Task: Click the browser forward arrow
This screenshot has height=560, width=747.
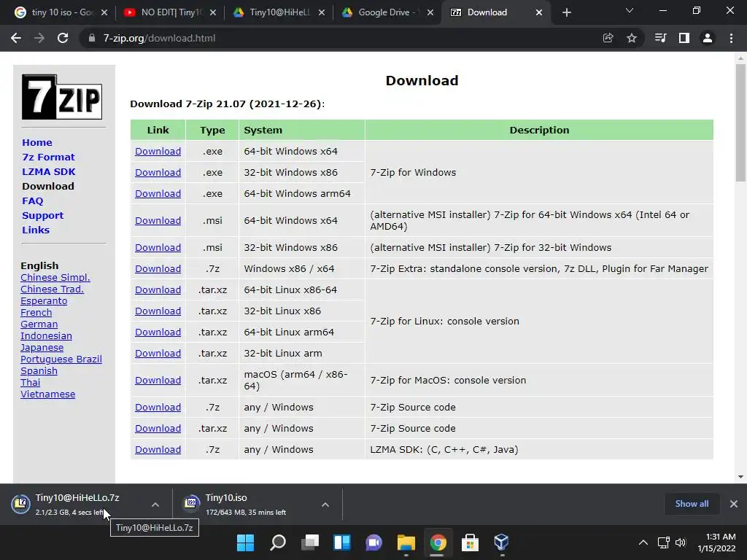Action: point(39,38)
